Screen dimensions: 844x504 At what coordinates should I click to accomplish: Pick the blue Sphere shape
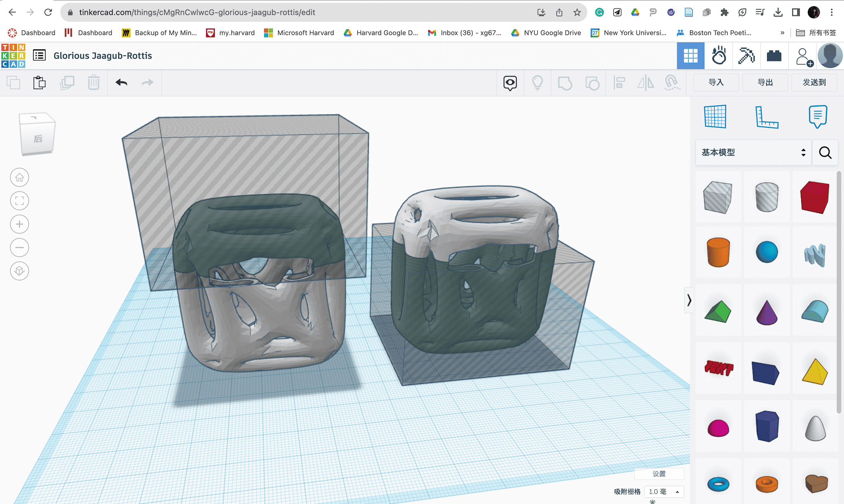point(767,252)
